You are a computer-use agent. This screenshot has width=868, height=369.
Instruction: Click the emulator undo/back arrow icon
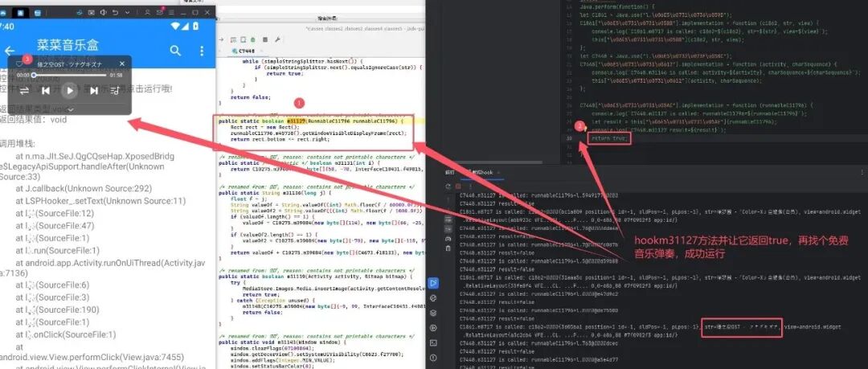pos(115,12)
